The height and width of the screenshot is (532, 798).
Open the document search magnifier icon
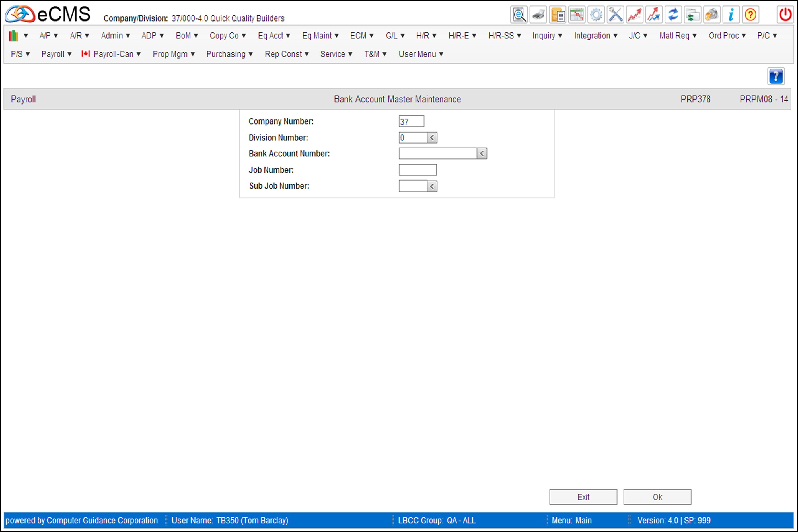[519, 15]
